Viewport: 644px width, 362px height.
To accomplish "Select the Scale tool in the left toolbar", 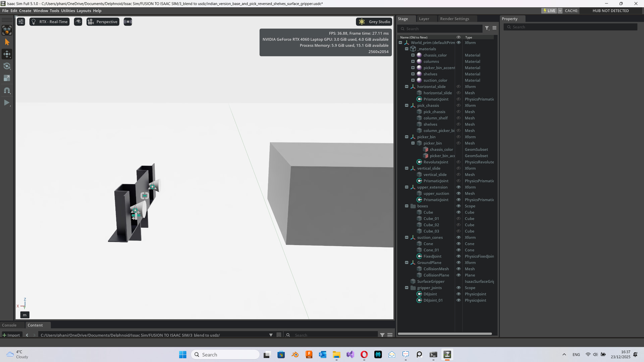I will click(x=7, y=78).
